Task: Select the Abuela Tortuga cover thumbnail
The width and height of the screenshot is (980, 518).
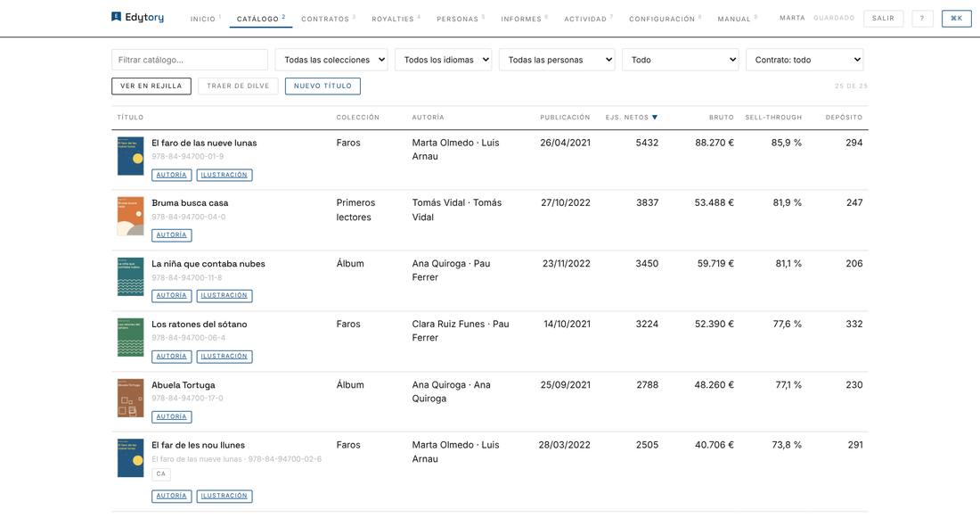Action: [131, 398]
